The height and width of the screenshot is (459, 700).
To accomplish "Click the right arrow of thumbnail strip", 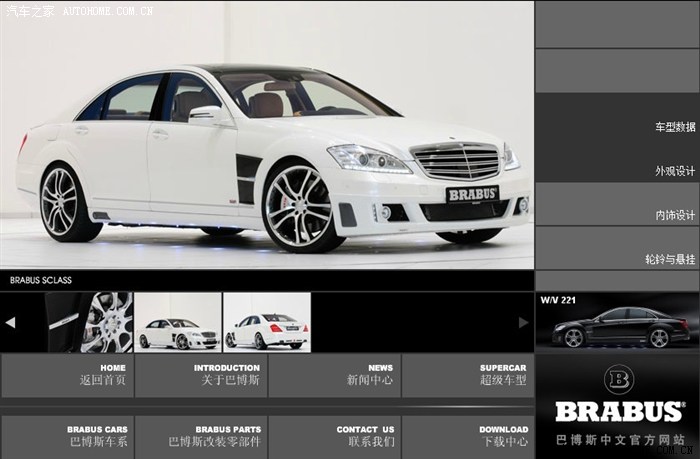I will click(523, 322).
